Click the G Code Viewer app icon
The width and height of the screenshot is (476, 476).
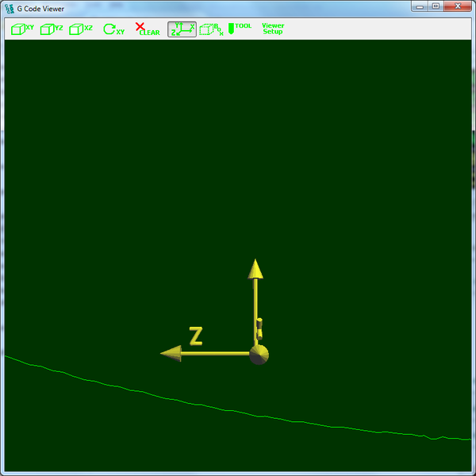click(10, 9)
